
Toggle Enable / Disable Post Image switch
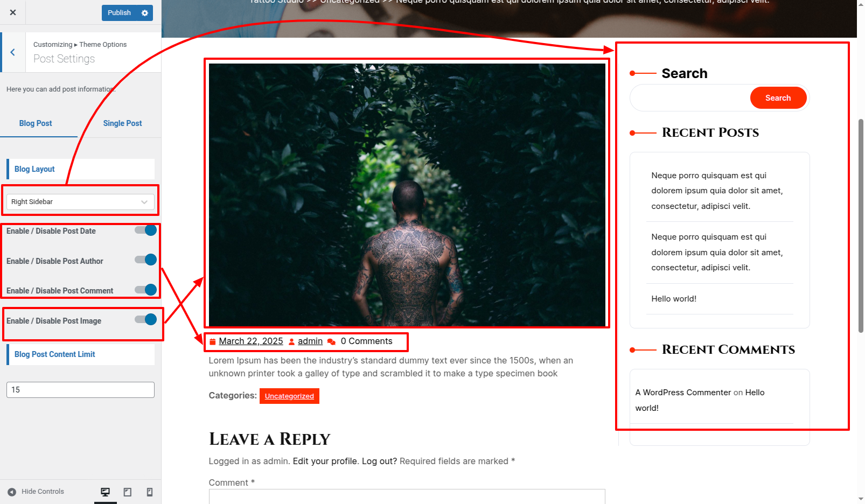click(x=145, y=320)
